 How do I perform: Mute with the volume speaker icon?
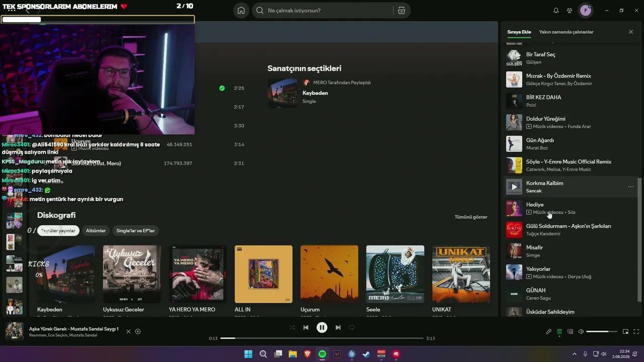point(581,331)
